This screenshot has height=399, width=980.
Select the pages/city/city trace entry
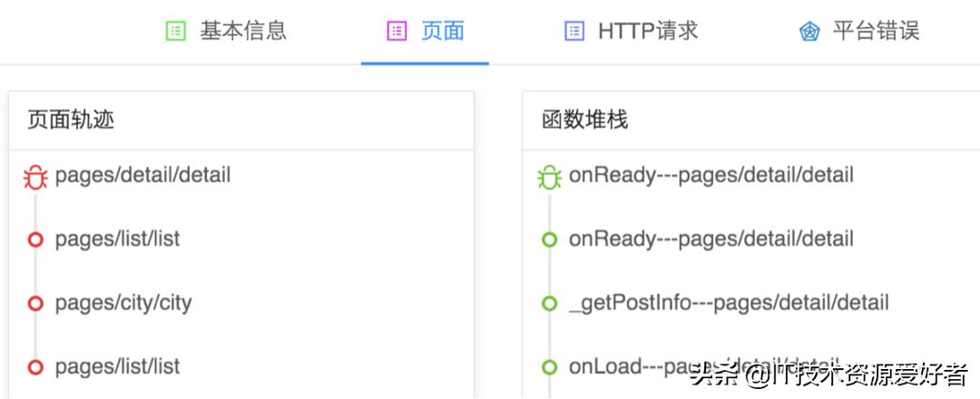pyautogui.click(x=123, y=303)
